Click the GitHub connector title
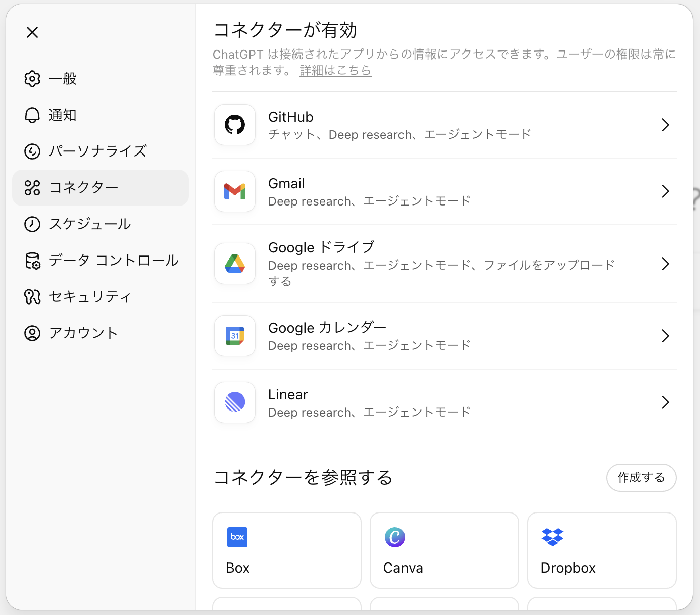This screenshot has width=700, height=615. tap(291, 117)
